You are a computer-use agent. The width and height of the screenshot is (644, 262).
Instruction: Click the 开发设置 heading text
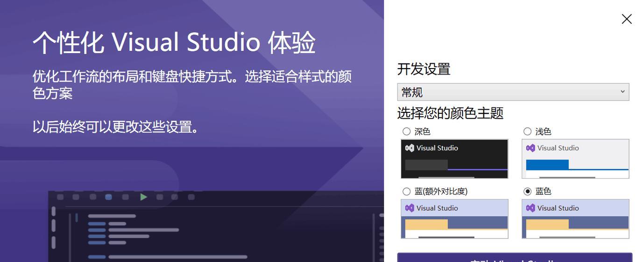point(424,69)
